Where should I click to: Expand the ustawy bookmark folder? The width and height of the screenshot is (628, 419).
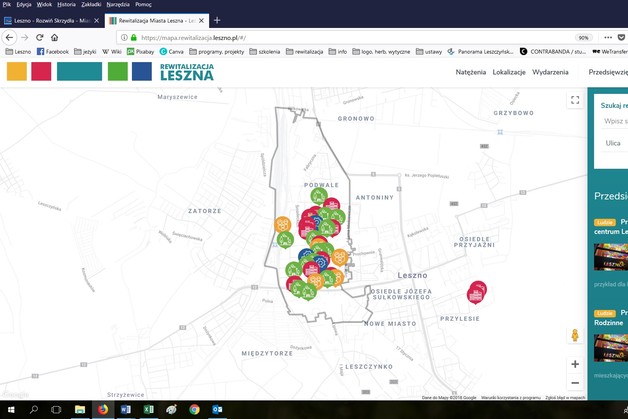[429, 52]
